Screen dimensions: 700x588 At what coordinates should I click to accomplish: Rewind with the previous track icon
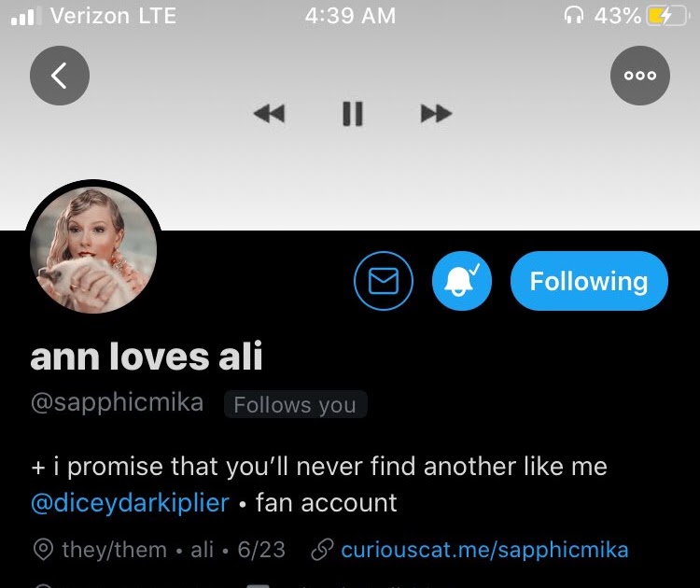[269, 114]
